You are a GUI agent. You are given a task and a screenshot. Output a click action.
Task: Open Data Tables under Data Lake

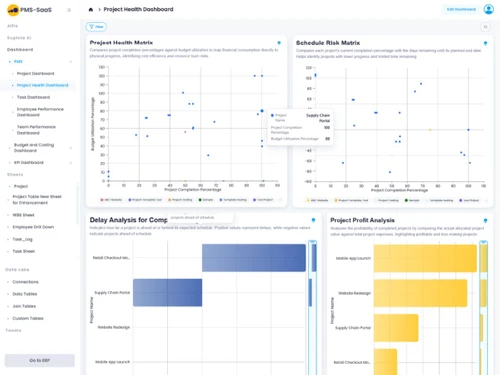25,294
